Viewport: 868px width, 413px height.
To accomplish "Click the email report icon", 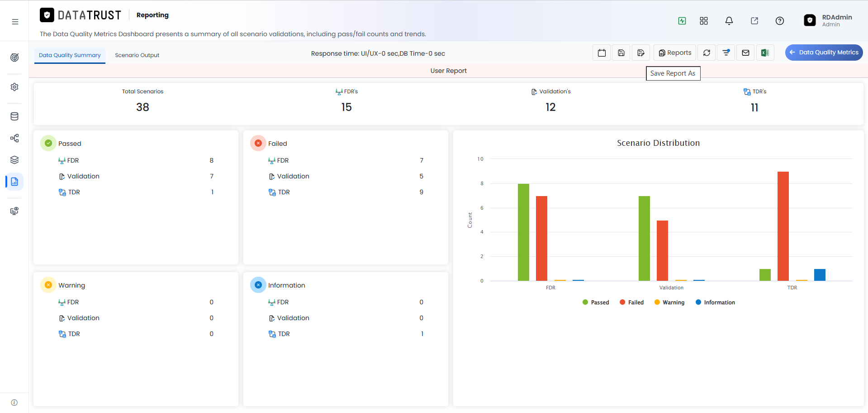I will click(745, 53).
